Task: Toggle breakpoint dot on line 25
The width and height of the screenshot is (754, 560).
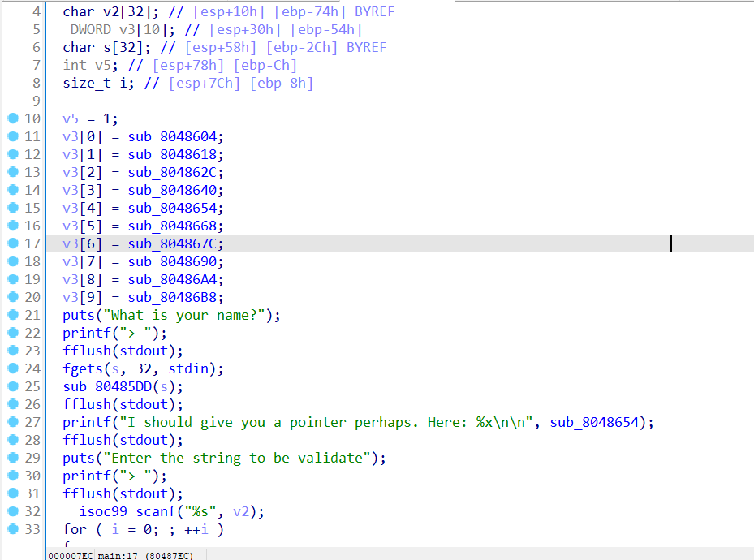Action: click(12, 386)
